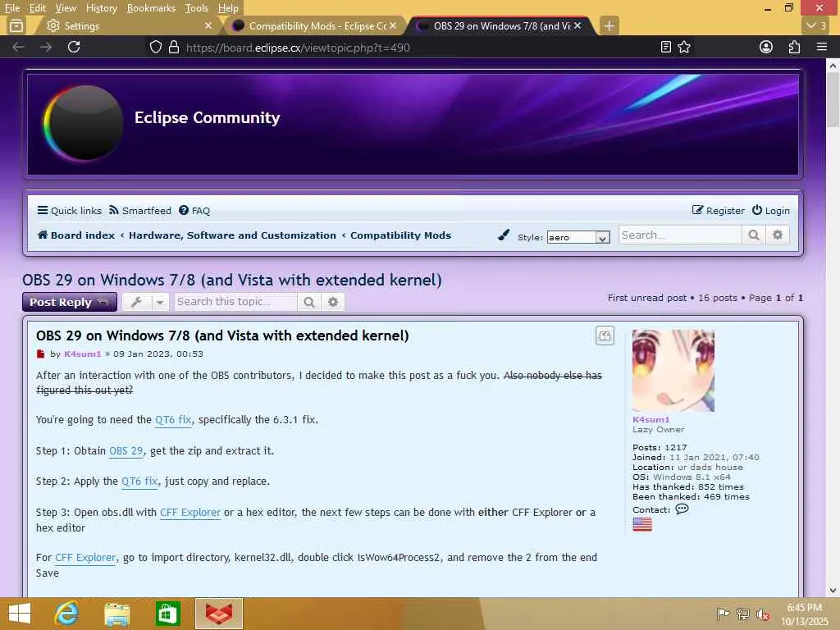Switch to the Settings tab

129,25
